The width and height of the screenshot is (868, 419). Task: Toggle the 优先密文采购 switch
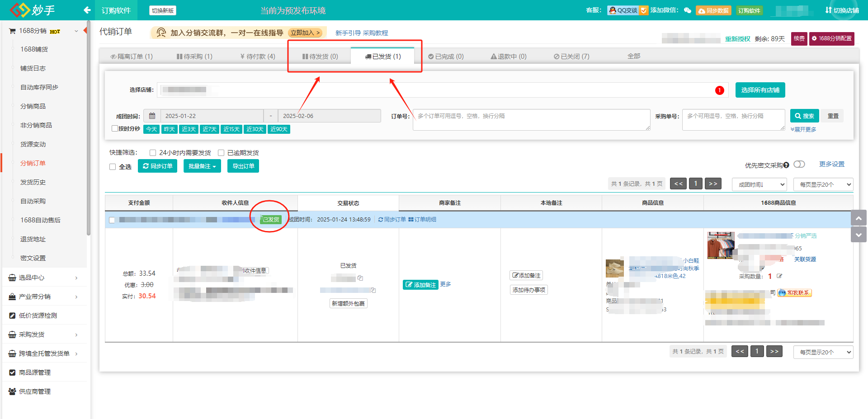(799, 164)
